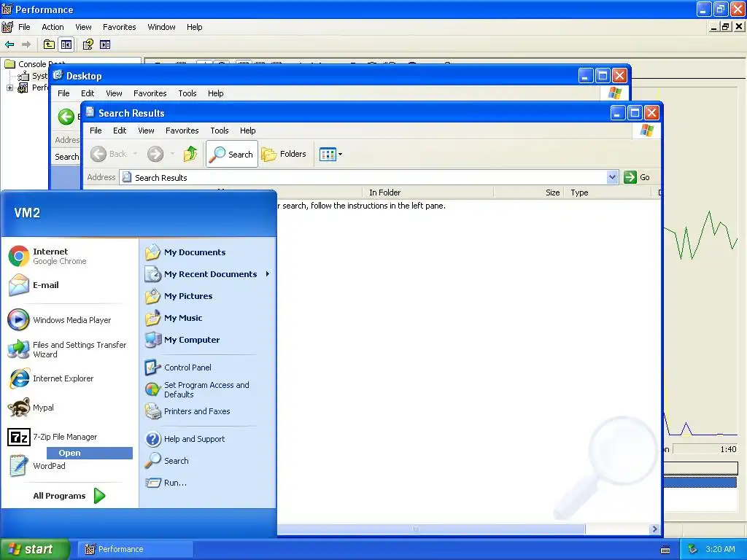Toggle the Search pane button in Search Results
This screenshot has width=747, height=560.
[x=232, y=154]
